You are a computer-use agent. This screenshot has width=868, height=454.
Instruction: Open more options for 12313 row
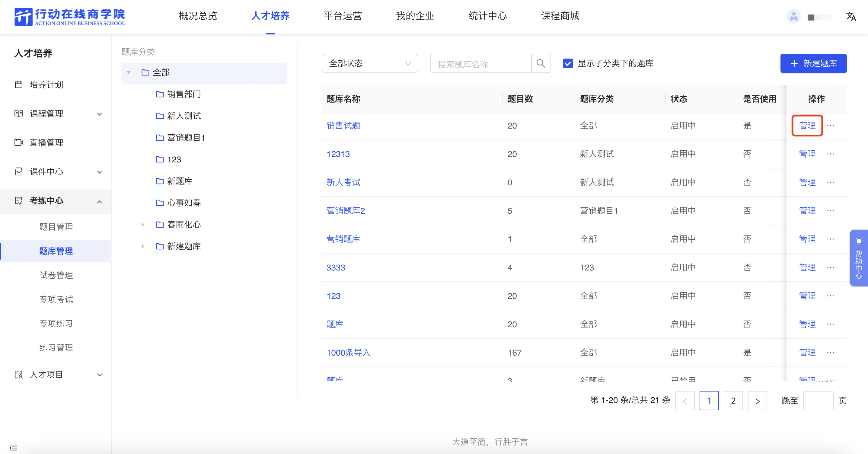[x=831, y=154]
